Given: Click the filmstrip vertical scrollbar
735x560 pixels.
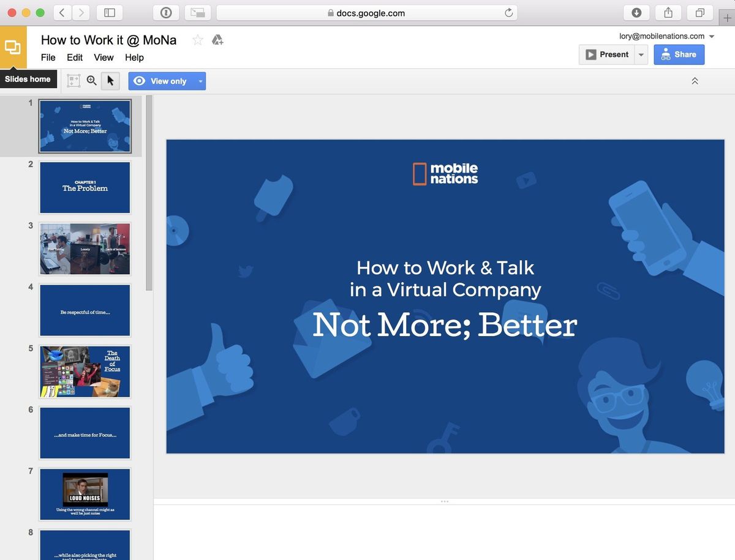Looking at the screenshot, I should point(149,193).
